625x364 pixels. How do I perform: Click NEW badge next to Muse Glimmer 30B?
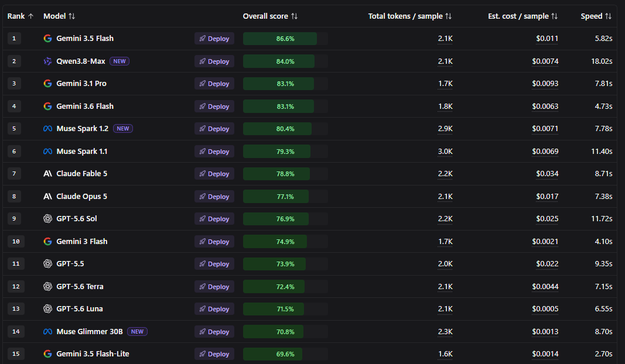pyautogui.click(x=137, y=331)
